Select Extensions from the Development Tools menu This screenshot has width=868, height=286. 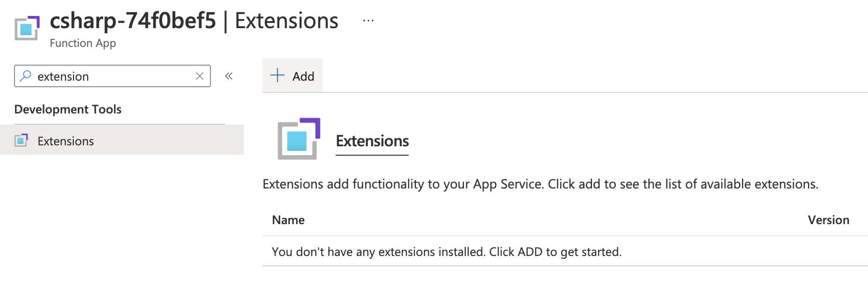tap(65, 140)
